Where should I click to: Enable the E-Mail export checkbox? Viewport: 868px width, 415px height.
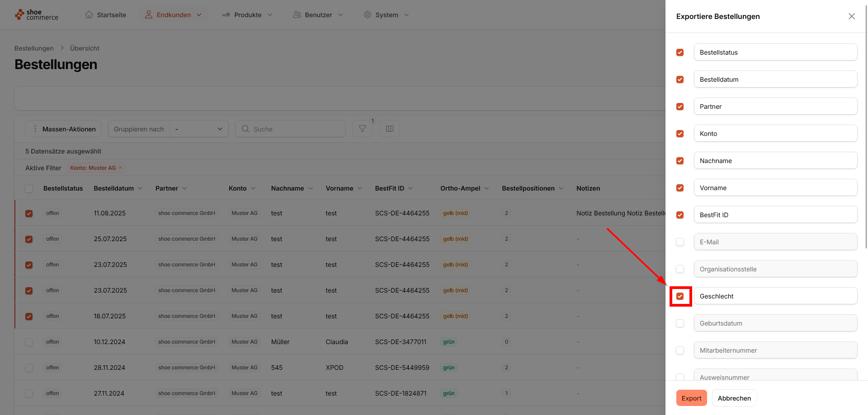(x=680, y=242)
